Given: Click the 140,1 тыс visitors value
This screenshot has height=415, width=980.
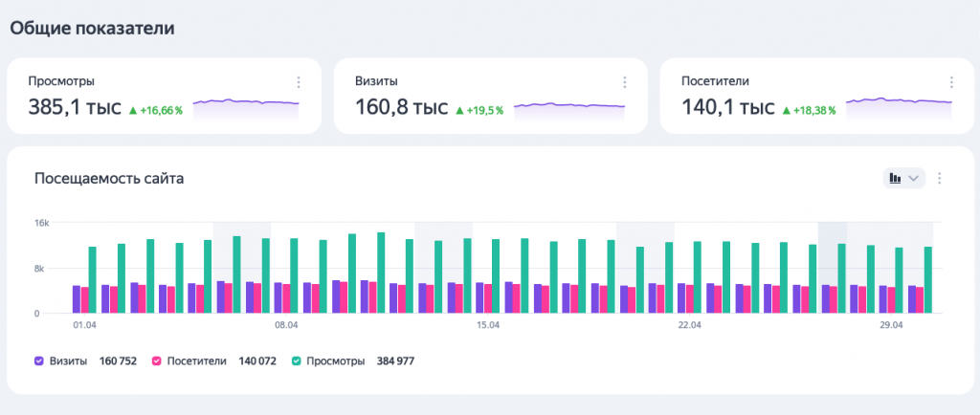Looking at the screenshot, I should [727, 107].
